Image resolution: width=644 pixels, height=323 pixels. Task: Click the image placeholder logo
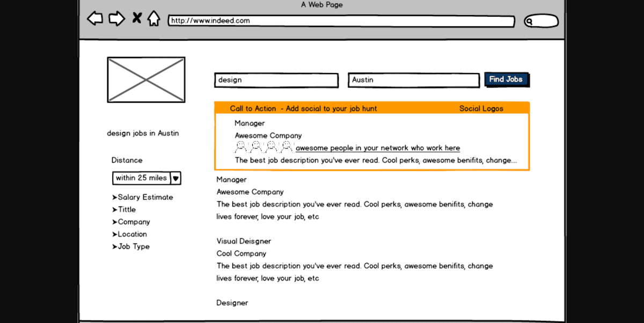click(145, 79)
